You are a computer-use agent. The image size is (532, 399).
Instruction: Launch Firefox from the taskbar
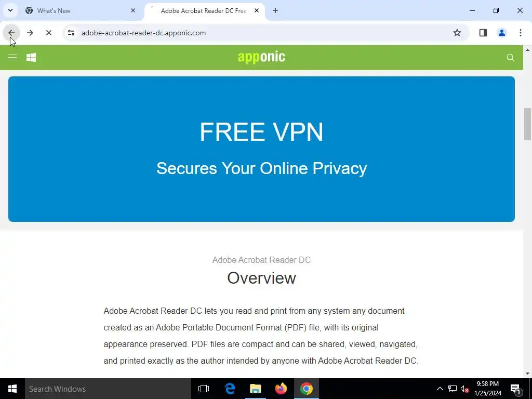tap(281, 389)
